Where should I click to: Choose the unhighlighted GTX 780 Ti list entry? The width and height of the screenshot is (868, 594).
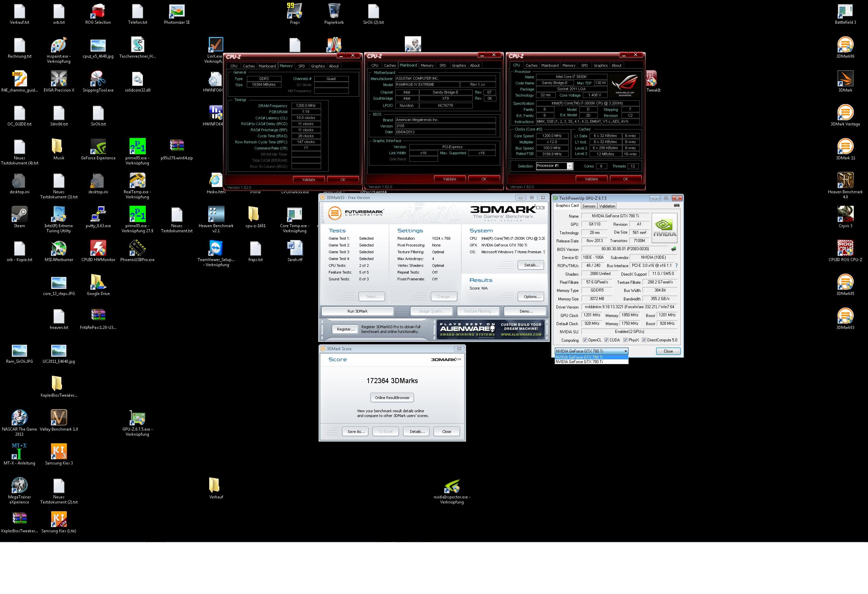point(592,362)
